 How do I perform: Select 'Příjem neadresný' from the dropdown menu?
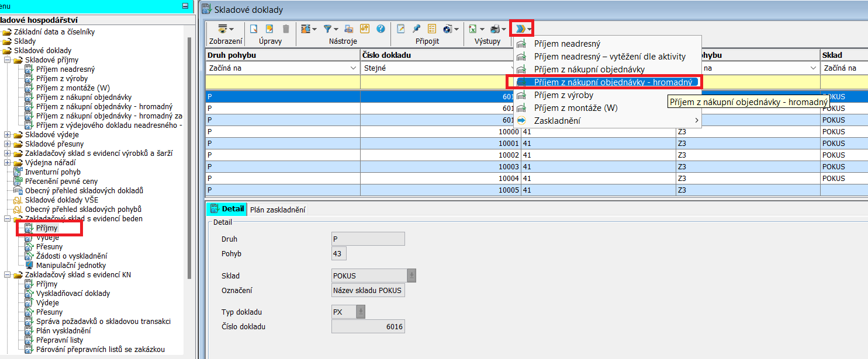[567, 44]
